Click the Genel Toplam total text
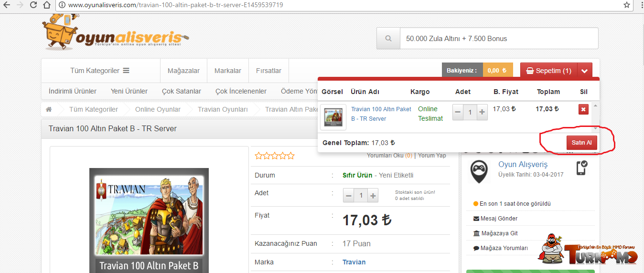This screenshot has height=273, width=644. coord(359,143)
